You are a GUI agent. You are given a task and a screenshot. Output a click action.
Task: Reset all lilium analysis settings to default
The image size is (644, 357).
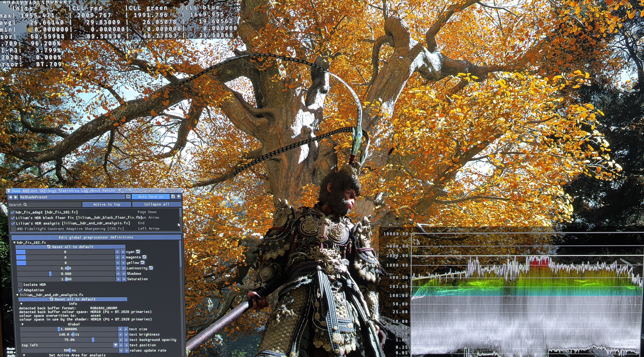tap(73, 299)
